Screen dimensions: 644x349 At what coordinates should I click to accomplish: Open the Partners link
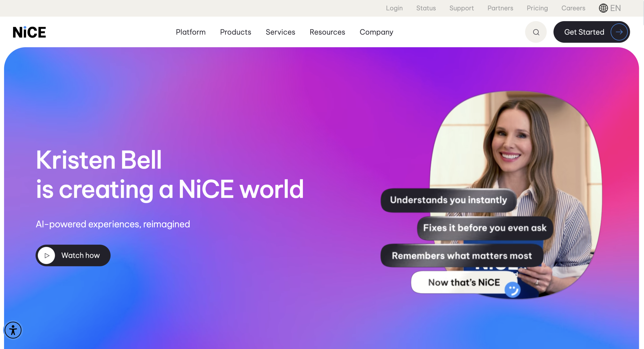(500, 8)
